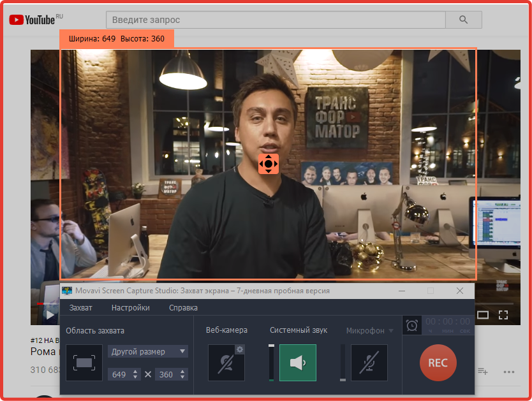Click the width field showing 649
Screen dimensions: 532x401
tap(120, 375)
